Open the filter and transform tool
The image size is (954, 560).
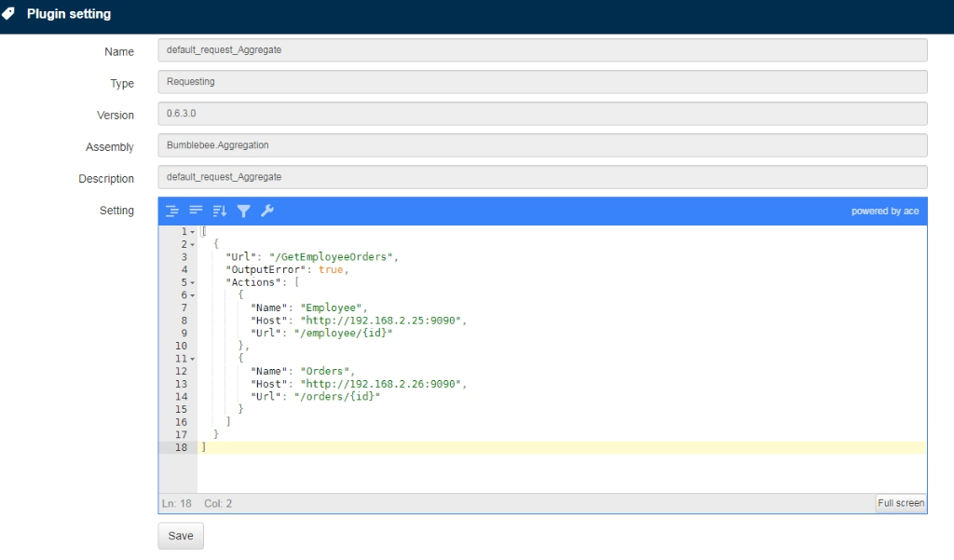(243, 212)
